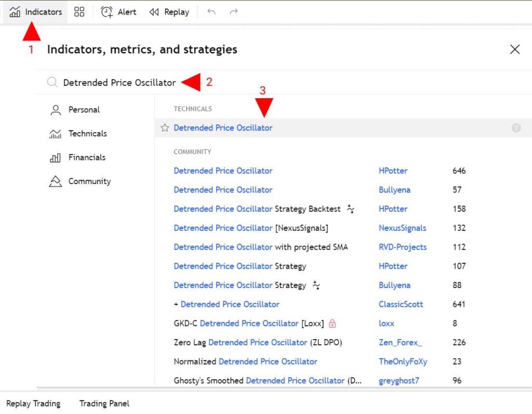Select the Technicals category
Screen dimensions: 532x414
coord(87,134)
